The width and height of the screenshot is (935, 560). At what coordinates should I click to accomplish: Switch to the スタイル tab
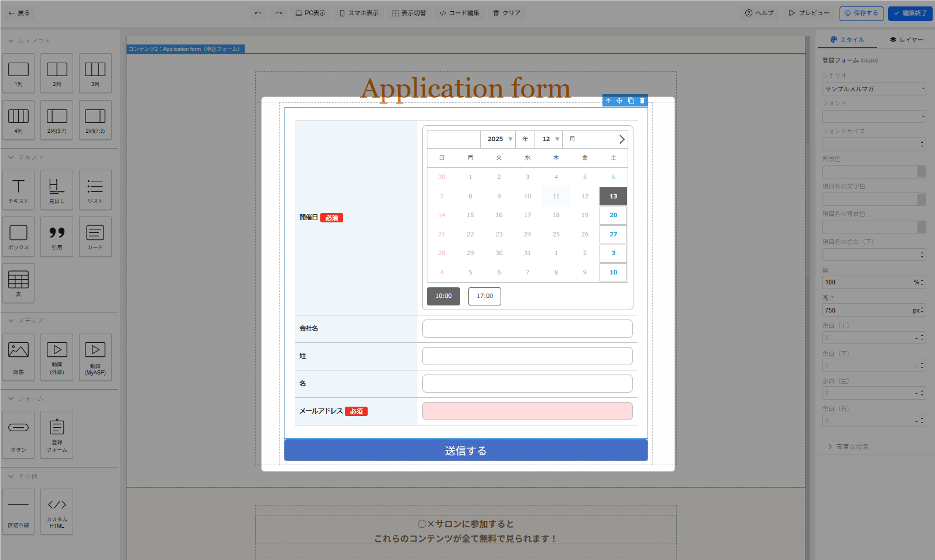[847, 40]
